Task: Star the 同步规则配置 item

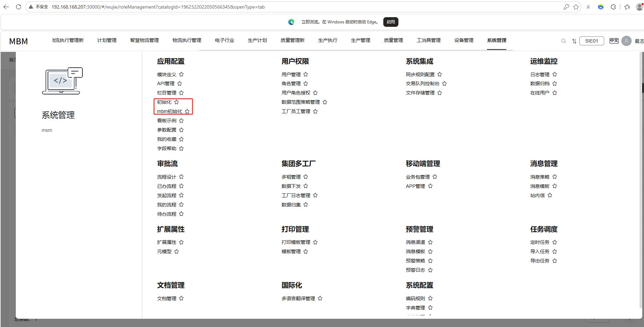Action: 440,74
